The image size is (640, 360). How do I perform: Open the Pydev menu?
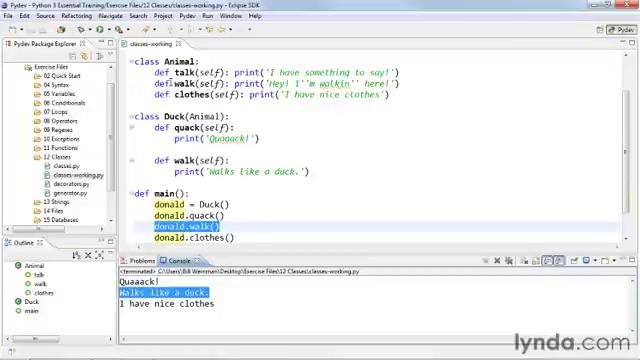187,16
